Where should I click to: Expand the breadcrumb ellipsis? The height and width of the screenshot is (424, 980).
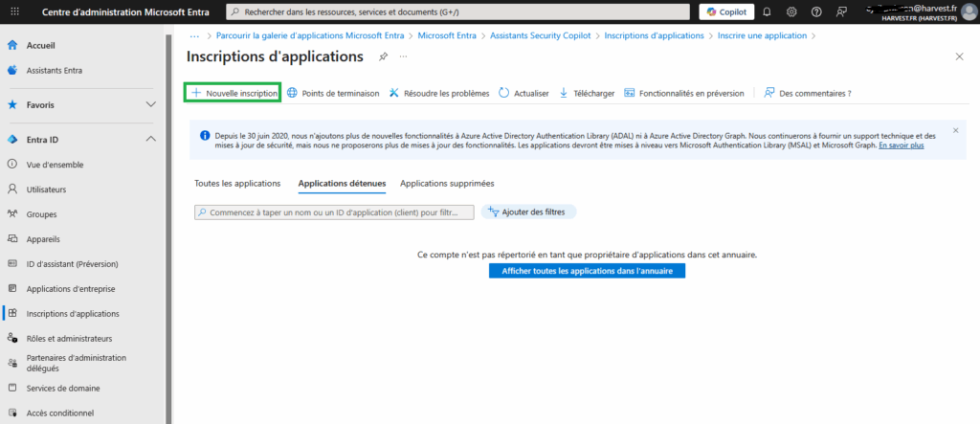194,35
